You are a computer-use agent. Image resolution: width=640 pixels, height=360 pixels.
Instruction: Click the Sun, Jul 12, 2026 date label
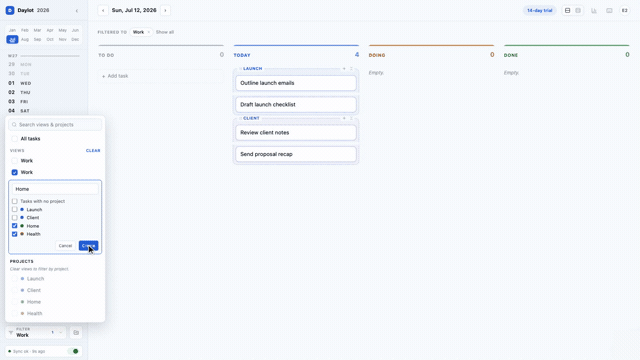click(x=134, y=10)
